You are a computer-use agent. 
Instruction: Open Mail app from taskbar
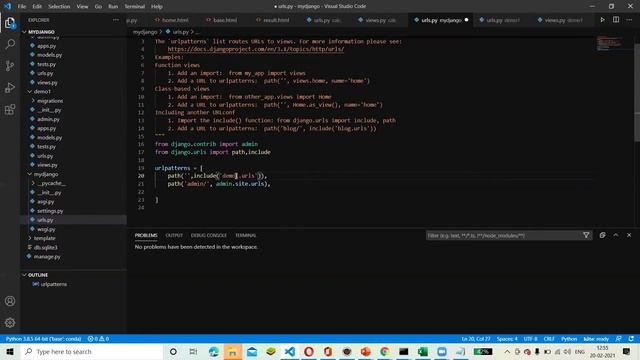pyautogui.click(x=252, y=351)
